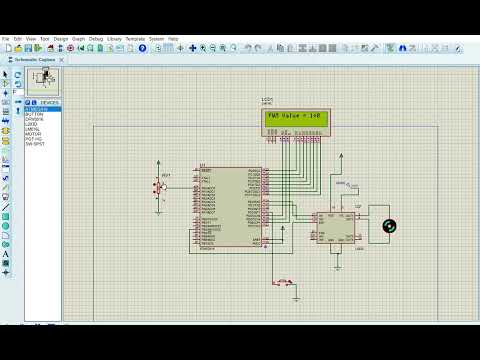Open the Help menu
This screenshot has width=480, height=360.
pos(173,39)
